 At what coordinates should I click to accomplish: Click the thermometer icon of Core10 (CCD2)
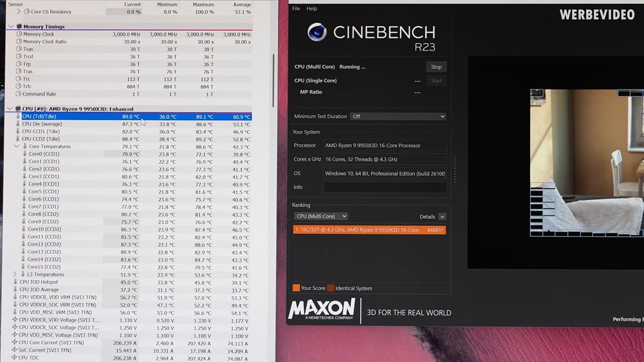click(24, 229)
